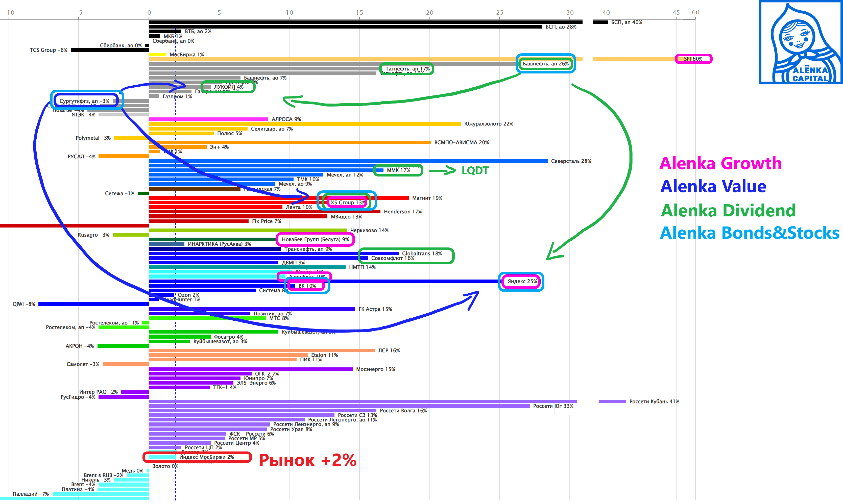Click the 'Полюс 5%' label
Viewport: 843px width, 504px height.
(x=230, y=133)
